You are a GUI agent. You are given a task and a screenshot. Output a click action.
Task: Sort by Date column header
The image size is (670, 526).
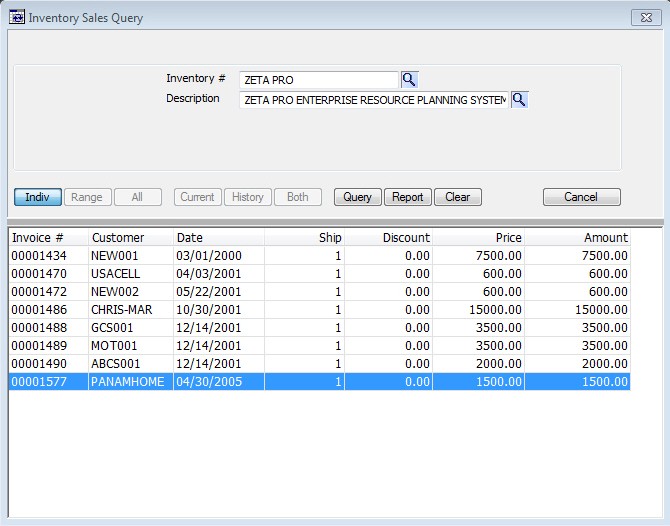pyautogui.click(x=219, y=238)
